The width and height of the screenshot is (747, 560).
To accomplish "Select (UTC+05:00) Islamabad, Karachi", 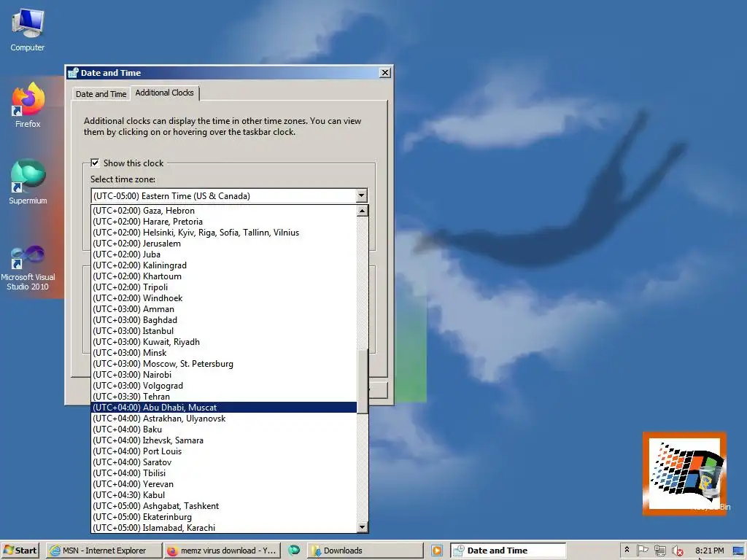I will [x=223, y=528].
